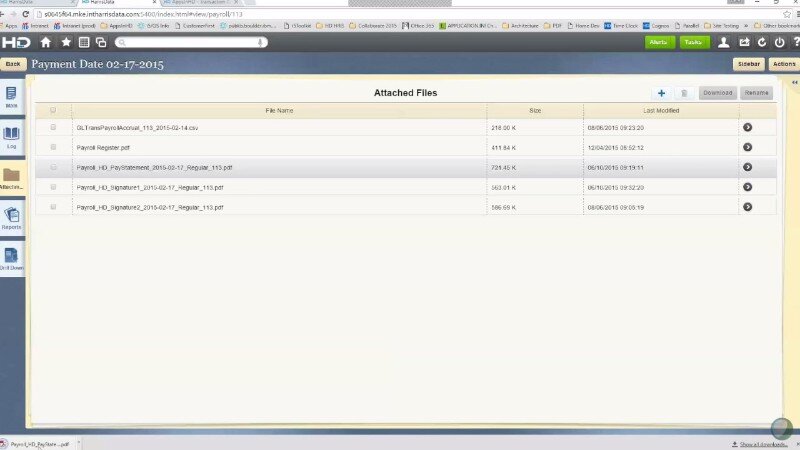Click the Home icon in top toolbar
Viewport: 800px width, 450px height.
pos(46,42)
